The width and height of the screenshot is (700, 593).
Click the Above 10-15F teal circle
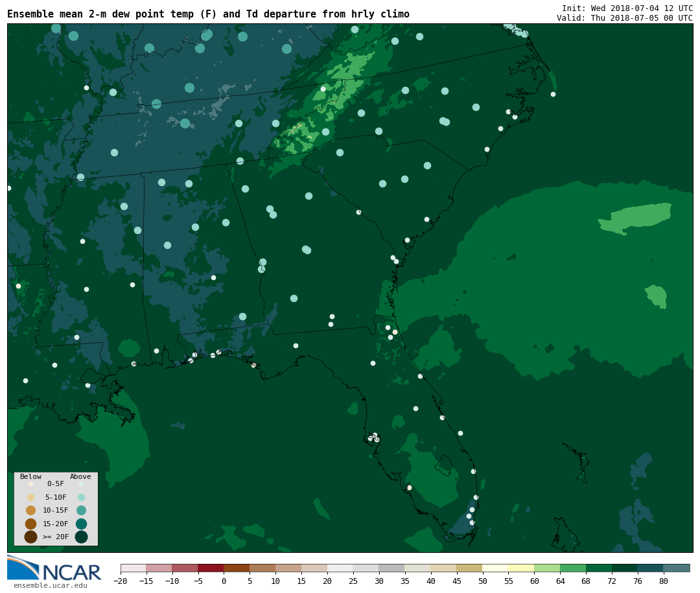pos(81,511)
